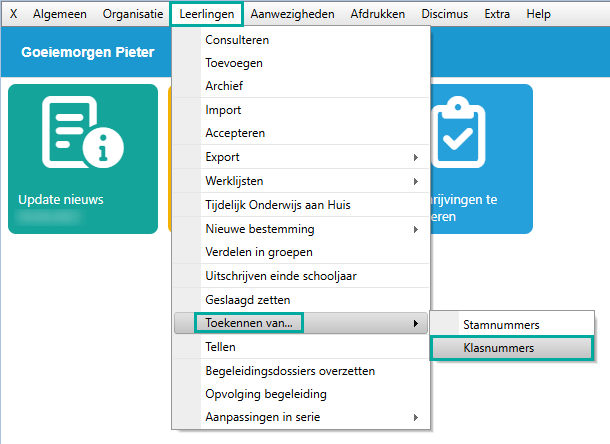Open the Organisatie menu
This screenshot has width=610, height=444.
pos(132,15)
